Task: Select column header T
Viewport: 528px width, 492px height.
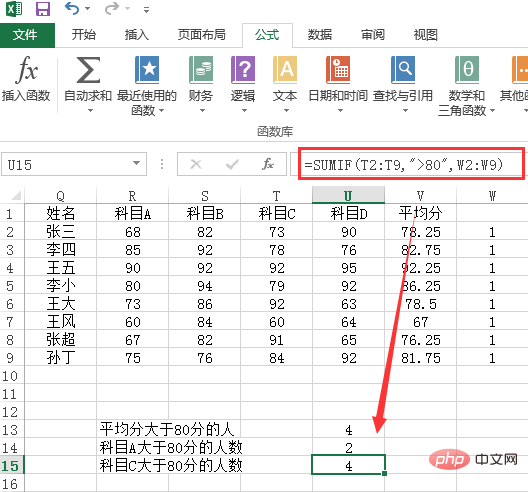Action: click(x=276, y=195)
